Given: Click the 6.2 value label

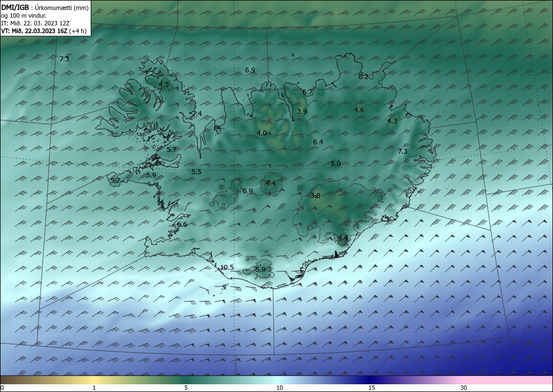Looking at the screenshot, I should click(363, 77).
